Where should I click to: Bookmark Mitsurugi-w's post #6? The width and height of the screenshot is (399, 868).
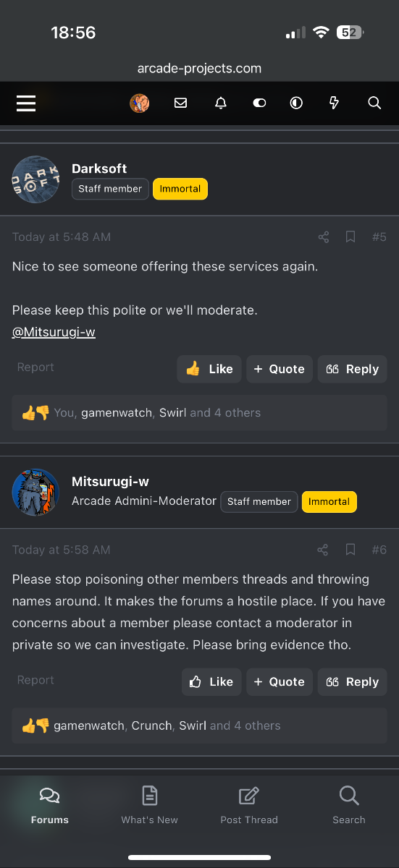pyautogui.click(x=350, y=550)
